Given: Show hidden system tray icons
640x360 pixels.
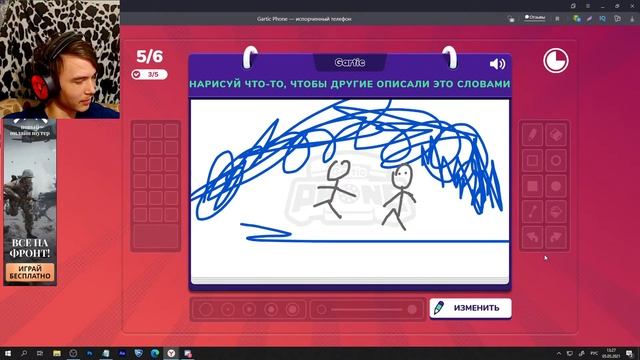Looking at the screenshot, I should [x=559, y=353].
